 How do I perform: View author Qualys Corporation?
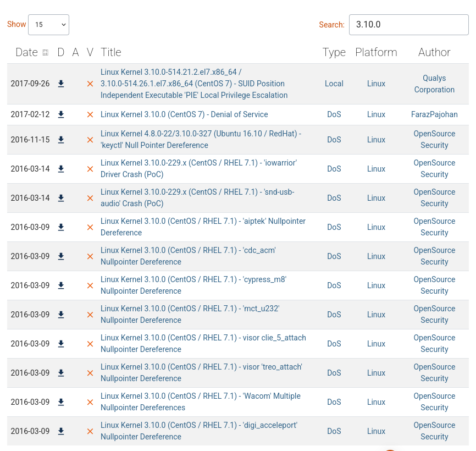(434, 84)
